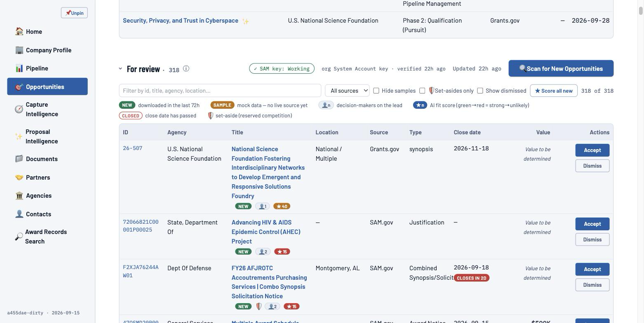Click the pushpin Unpin button
Viewport: 644px width, 323px height.
pyautogui.click(x=74, y=13)
